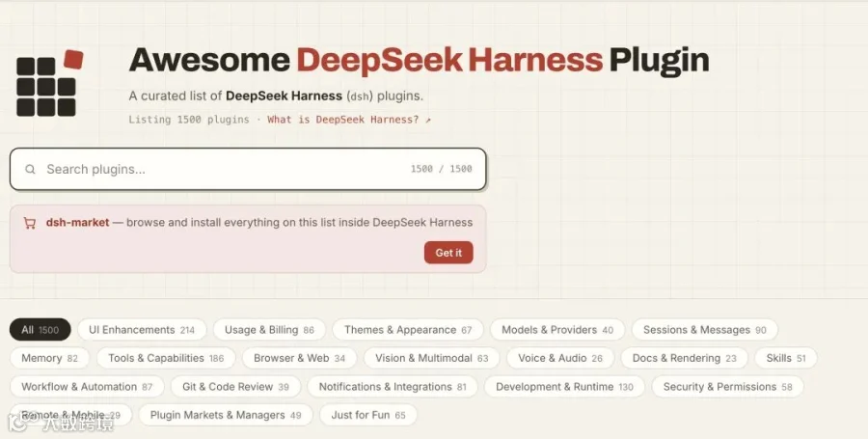Viewport: 868px width, 439px height.
Task: Filter by Workflow & Automation category
Action: coord(87,386)
